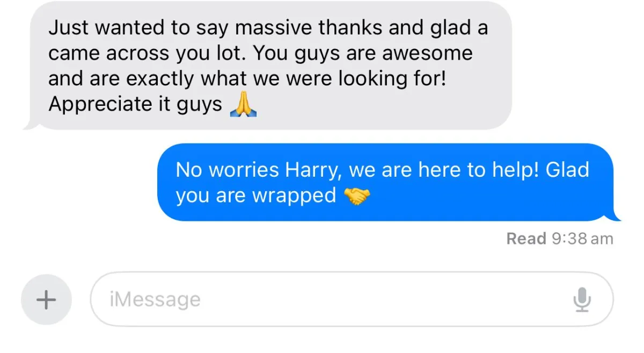This screenshot has width=644, height=353.
Task: Click the name Harry in the reply
Action: tap(313, 171)
